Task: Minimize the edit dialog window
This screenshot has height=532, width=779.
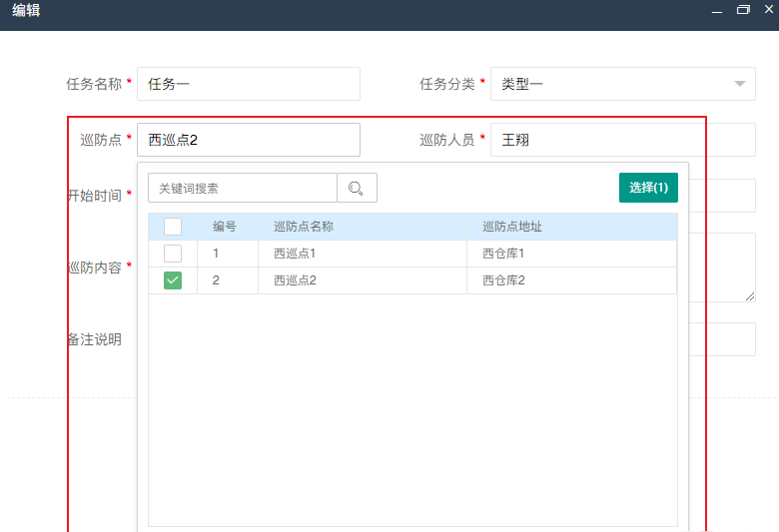Action: 716,10
